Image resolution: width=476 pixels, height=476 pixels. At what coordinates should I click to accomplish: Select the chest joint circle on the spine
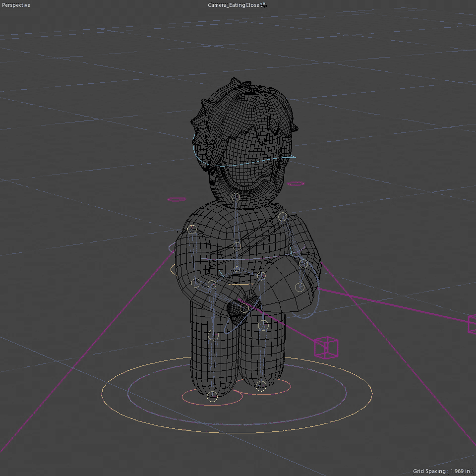pyautogui.click(x=237, y=246)
